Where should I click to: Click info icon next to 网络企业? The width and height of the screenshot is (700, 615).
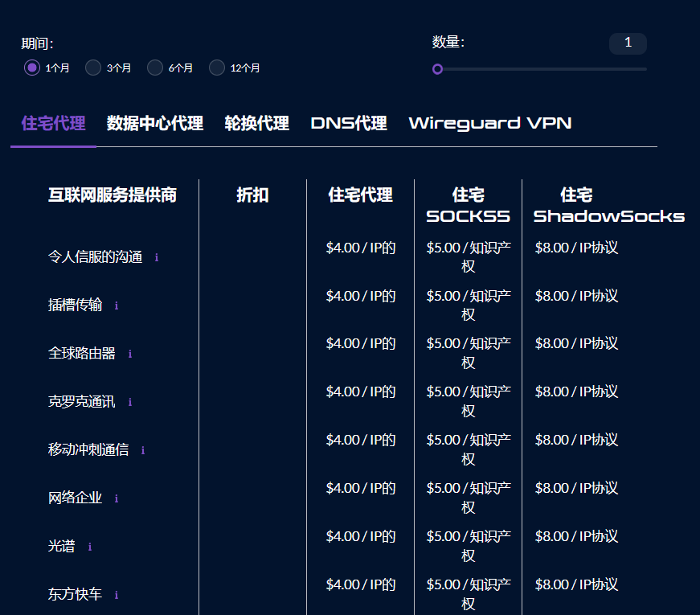[117, 498]
